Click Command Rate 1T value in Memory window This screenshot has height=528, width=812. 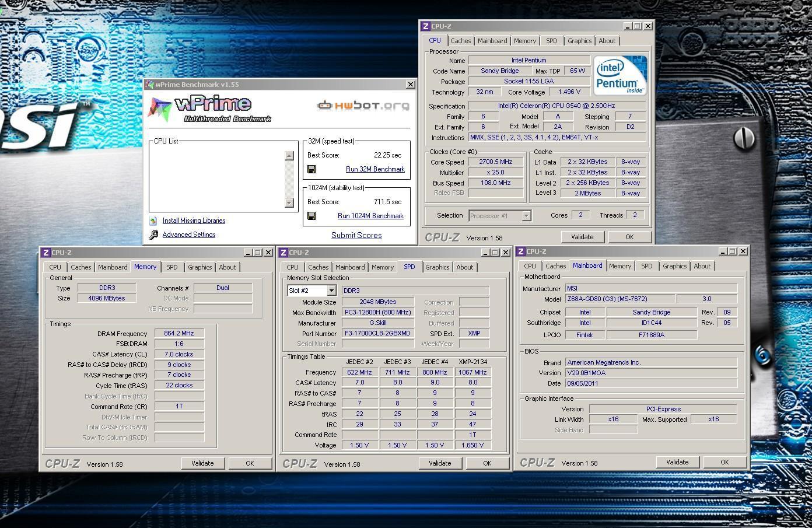pyautogui.click(x=179, y=407)
